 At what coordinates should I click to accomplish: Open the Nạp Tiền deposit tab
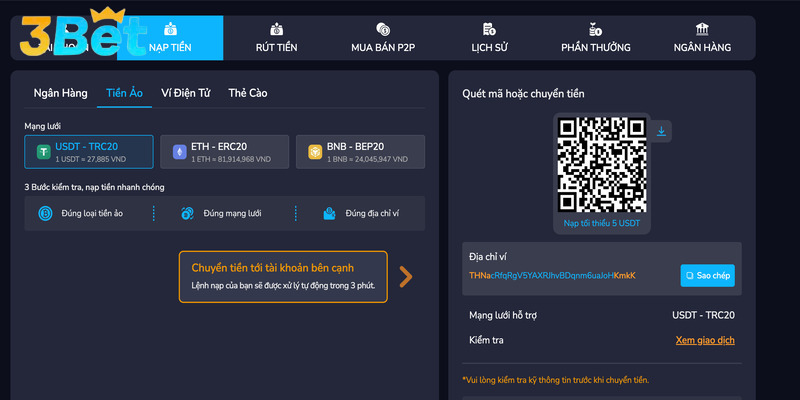pyautogui.click(x=170, y=38)
